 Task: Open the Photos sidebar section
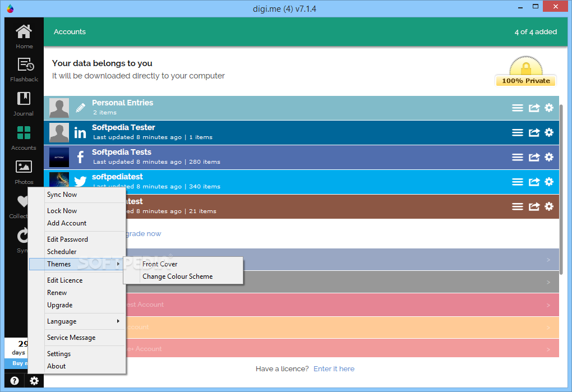click(x=24, y=172)
